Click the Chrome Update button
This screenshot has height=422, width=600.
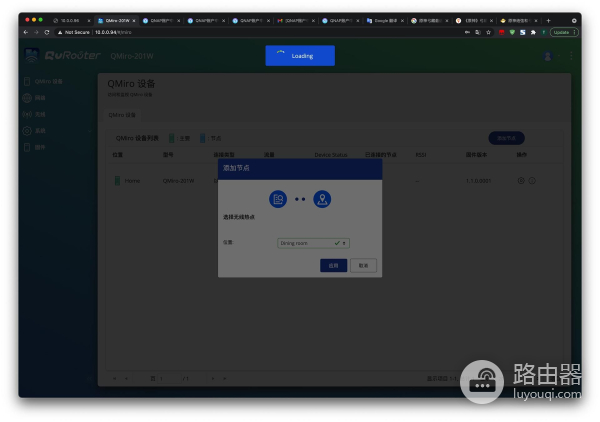tap(564, 33)
